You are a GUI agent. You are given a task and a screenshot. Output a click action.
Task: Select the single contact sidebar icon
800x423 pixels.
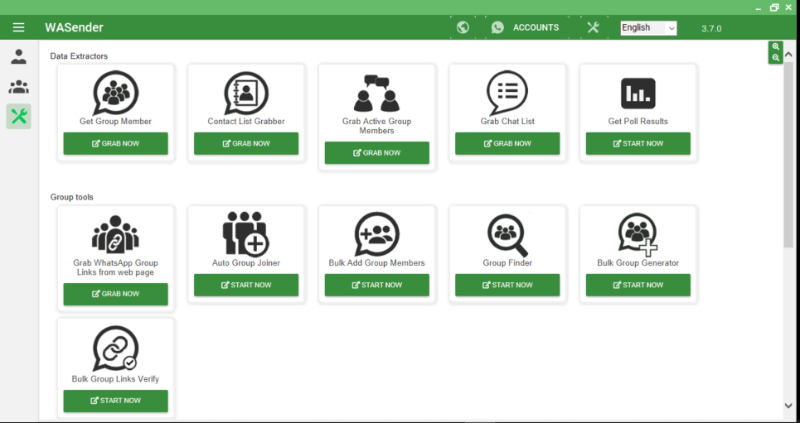click(x=19, y=56)
